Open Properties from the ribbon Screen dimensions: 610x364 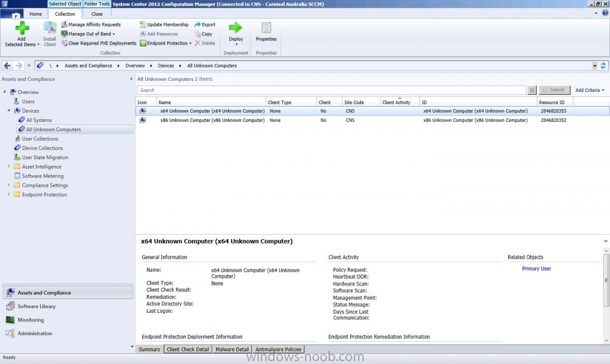click(266, 32)
